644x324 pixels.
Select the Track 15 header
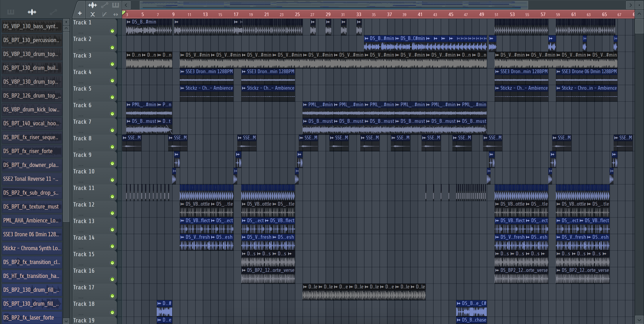[95, 259]
